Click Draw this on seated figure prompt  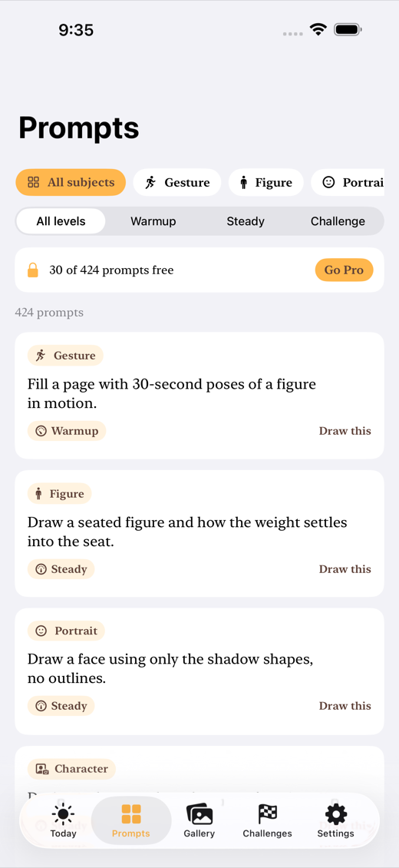click(345, 569)
